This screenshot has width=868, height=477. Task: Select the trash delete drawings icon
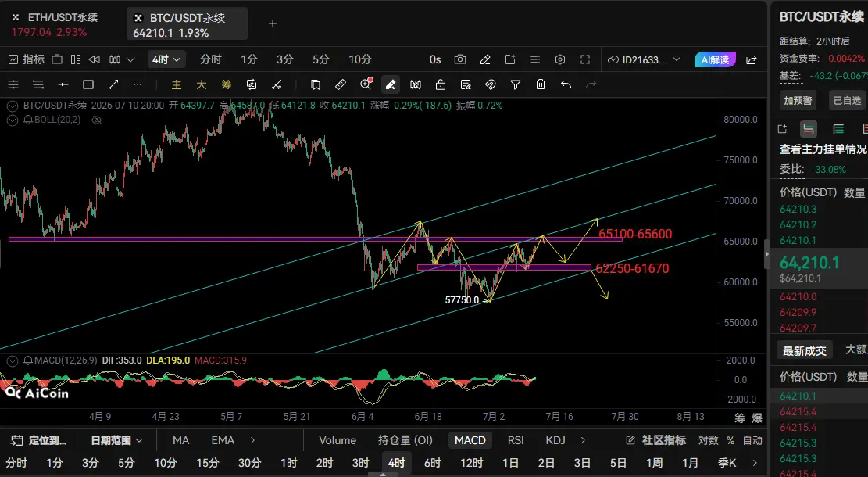click(541, 84)
